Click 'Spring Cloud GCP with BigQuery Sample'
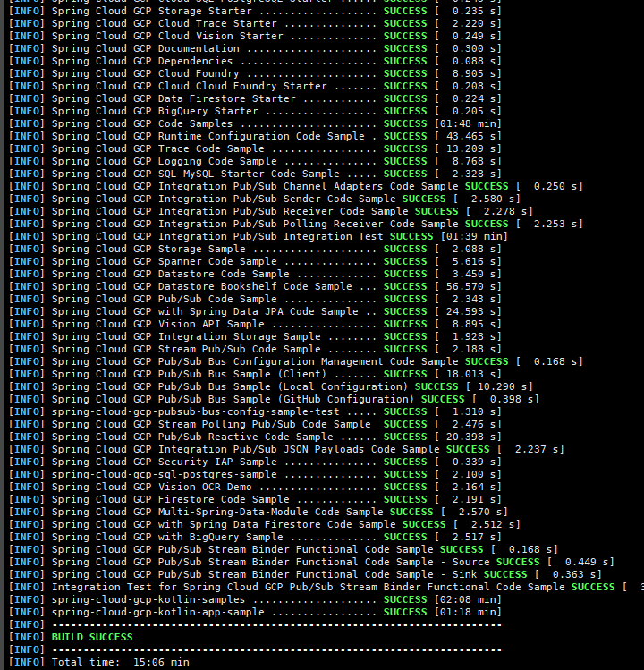 coord(167,537)
